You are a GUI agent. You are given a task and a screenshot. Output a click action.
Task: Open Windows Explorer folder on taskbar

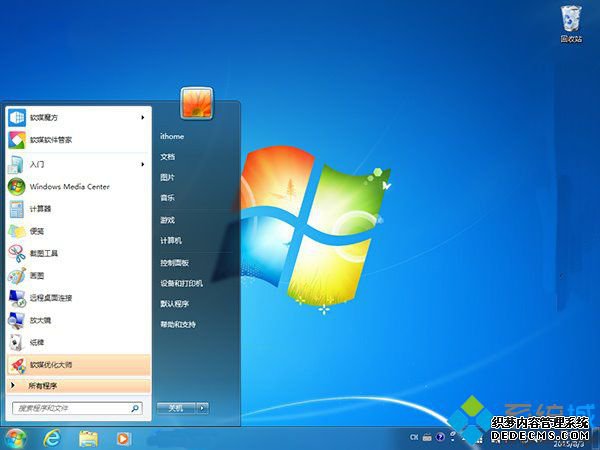(x=88, y=439)
